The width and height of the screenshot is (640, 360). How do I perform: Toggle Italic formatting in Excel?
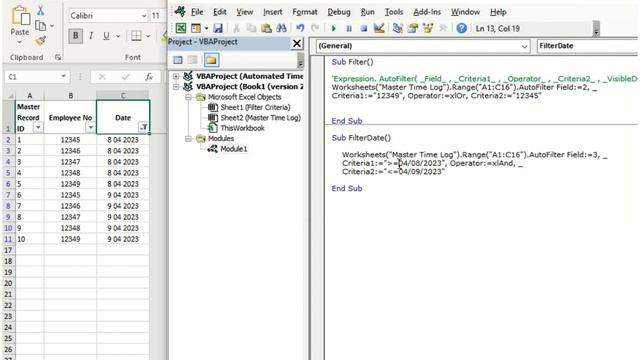[91, 36]
